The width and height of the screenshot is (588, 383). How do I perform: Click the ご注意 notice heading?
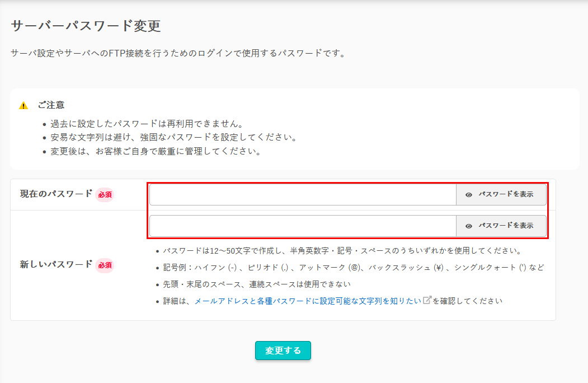point(51,105)
